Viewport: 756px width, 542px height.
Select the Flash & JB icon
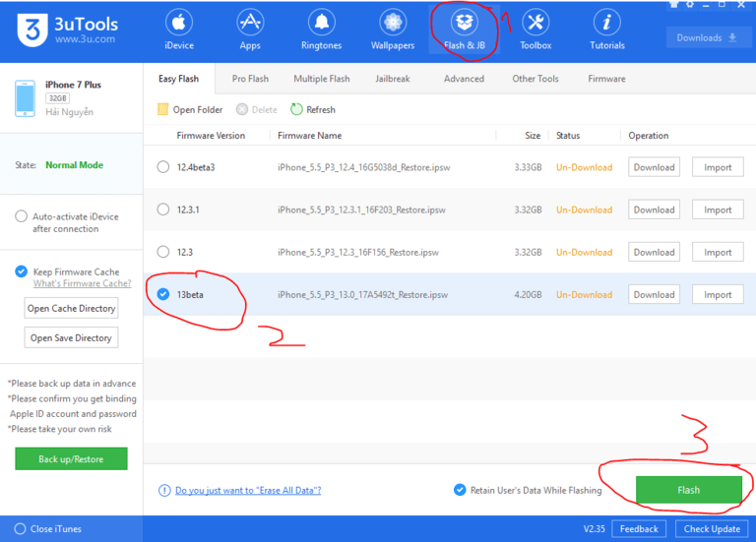pos(464,24)
